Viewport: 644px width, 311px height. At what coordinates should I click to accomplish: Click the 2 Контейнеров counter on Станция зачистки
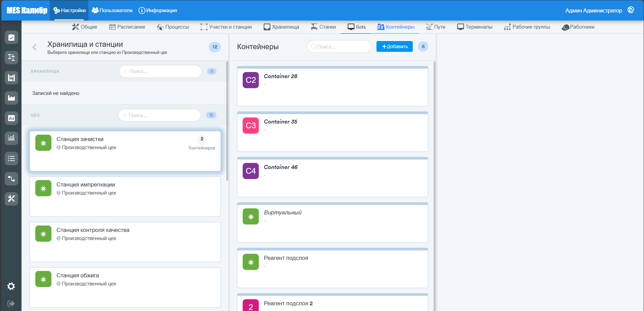202,143
